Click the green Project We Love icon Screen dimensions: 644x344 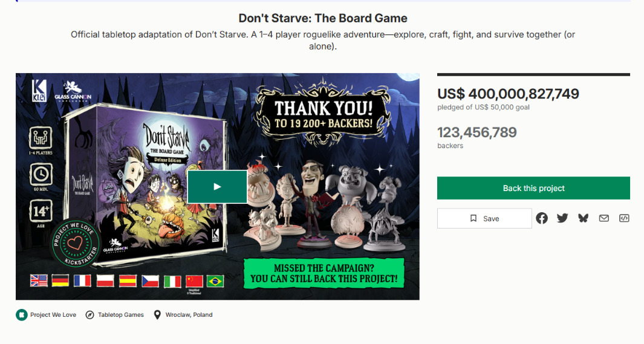(22, 315)
